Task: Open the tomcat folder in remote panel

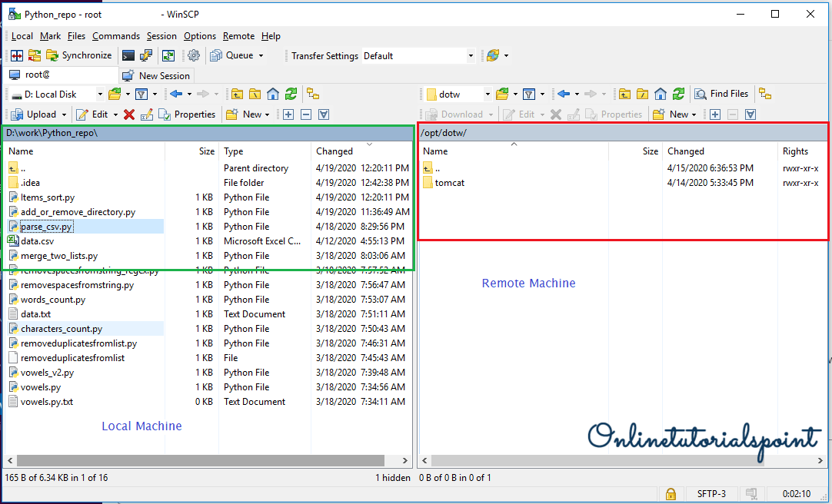Action: (449, 183)
